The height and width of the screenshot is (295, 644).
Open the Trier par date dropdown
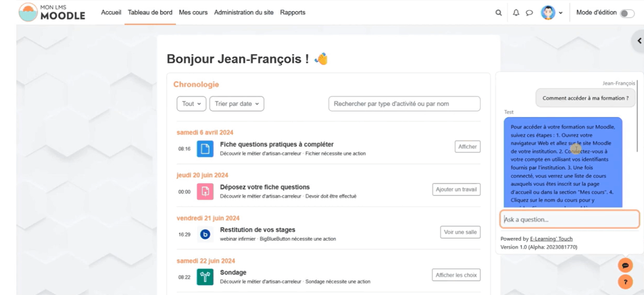point(236,104)
